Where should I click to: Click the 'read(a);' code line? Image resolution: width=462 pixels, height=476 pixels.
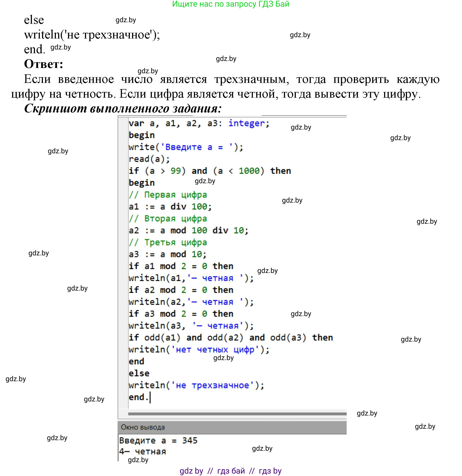point(149,159)
